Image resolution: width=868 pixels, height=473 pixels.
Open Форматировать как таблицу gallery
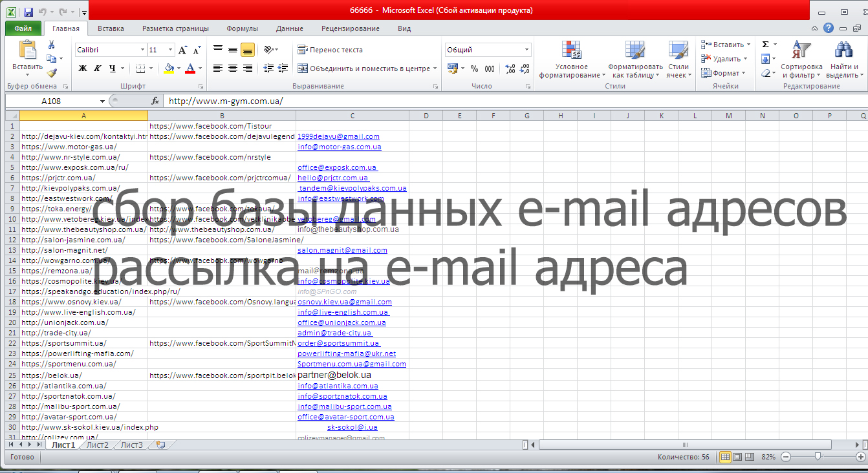(x=635, y=59)
